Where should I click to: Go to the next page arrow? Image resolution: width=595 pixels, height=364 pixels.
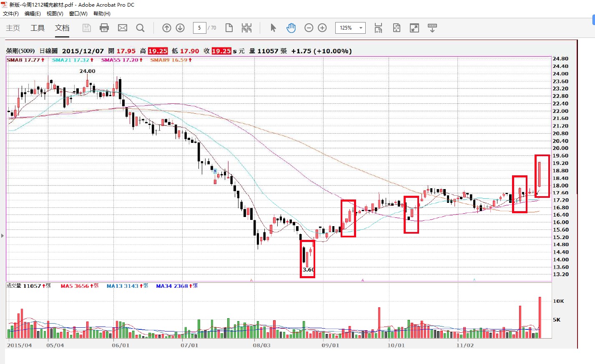(180, 28)
